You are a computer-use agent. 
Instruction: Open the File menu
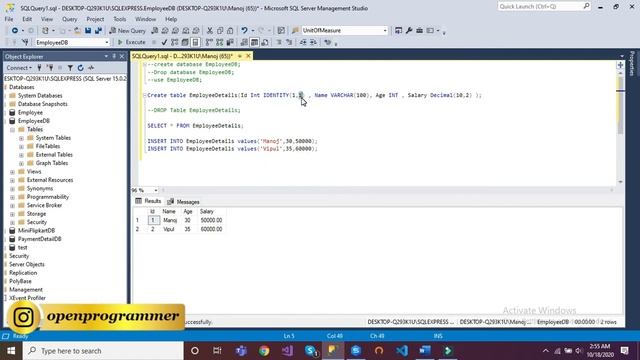[9, 19]
